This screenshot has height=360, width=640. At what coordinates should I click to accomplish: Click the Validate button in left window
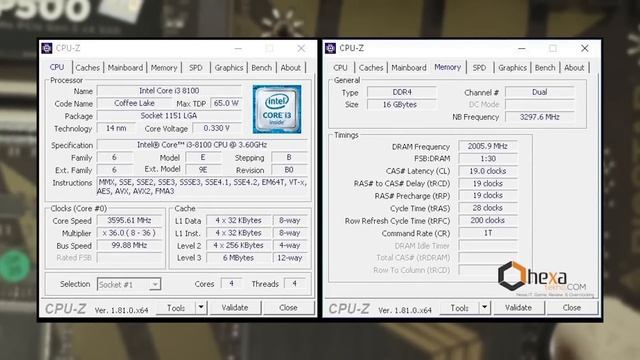tap(235, 308)
